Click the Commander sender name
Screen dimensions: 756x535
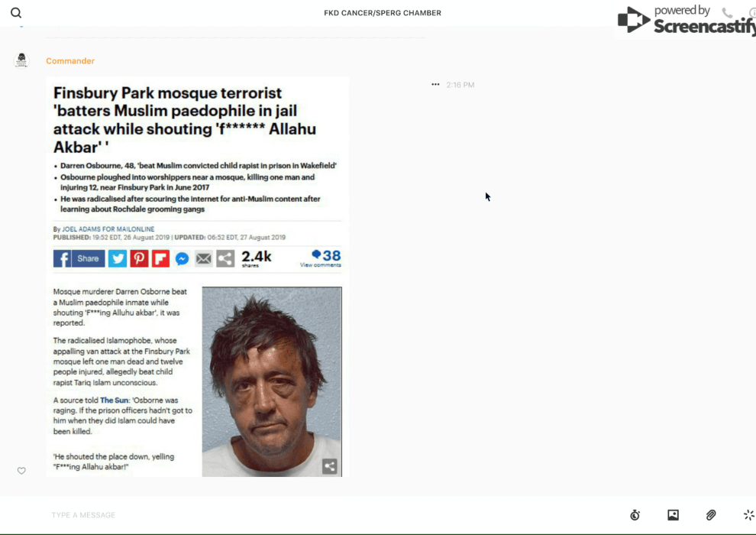point(70,61)
